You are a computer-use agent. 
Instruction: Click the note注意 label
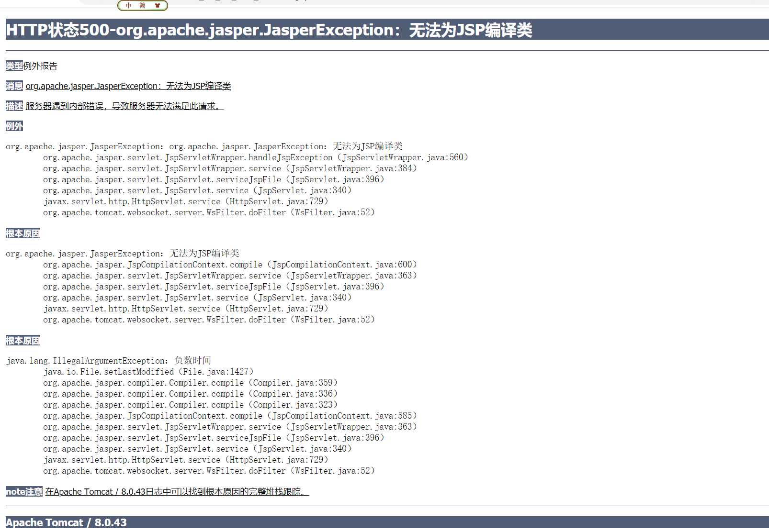(24, 492)
